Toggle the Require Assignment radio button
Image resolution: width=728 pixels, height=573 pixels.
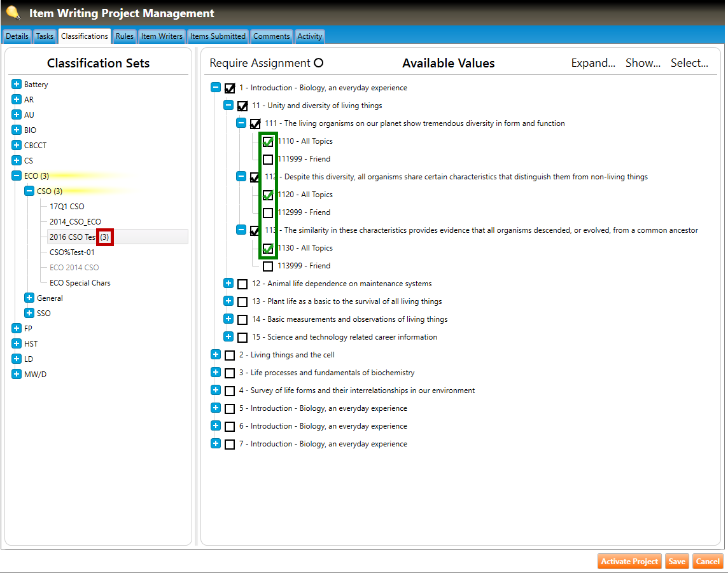pos(319,63)
